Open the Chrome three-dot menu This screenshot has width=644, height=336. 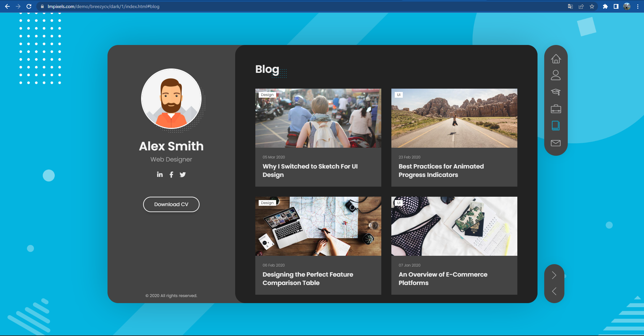(x=638, y=6)
